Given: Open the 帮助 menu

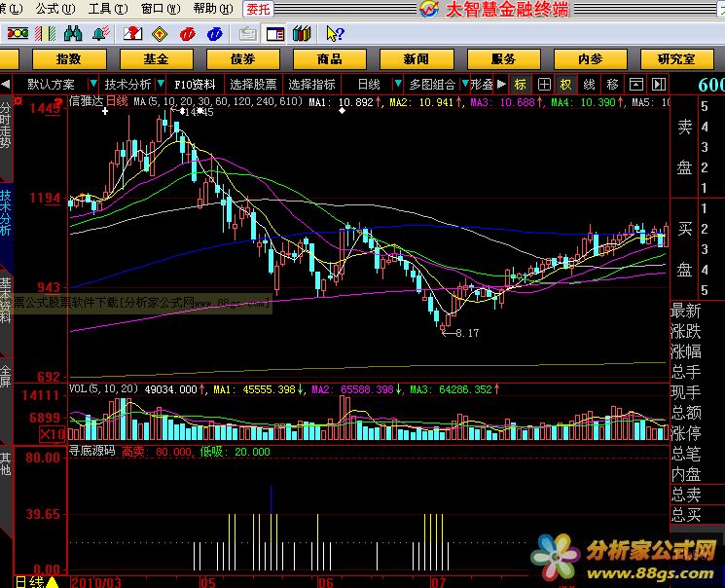Looking at the screenshot, I should [x=213, y=9].
